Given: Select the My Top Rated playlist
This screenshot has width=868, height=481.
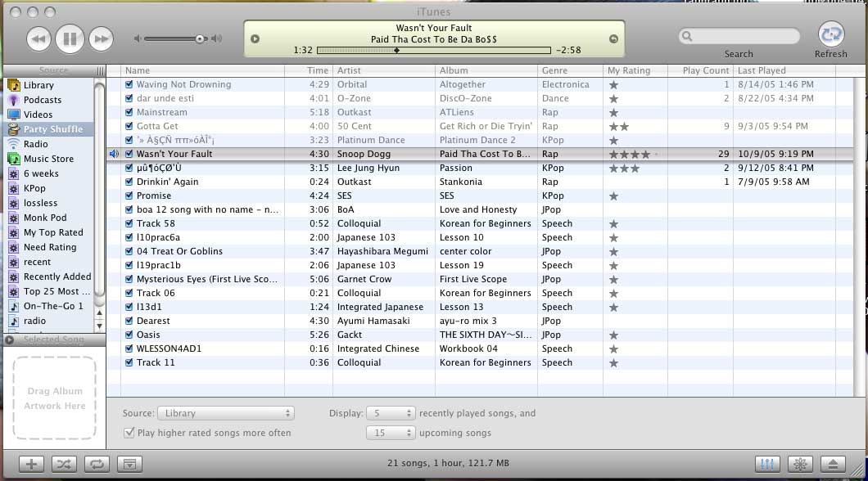Looking at the screenshot, I should [x=48, y=232].
